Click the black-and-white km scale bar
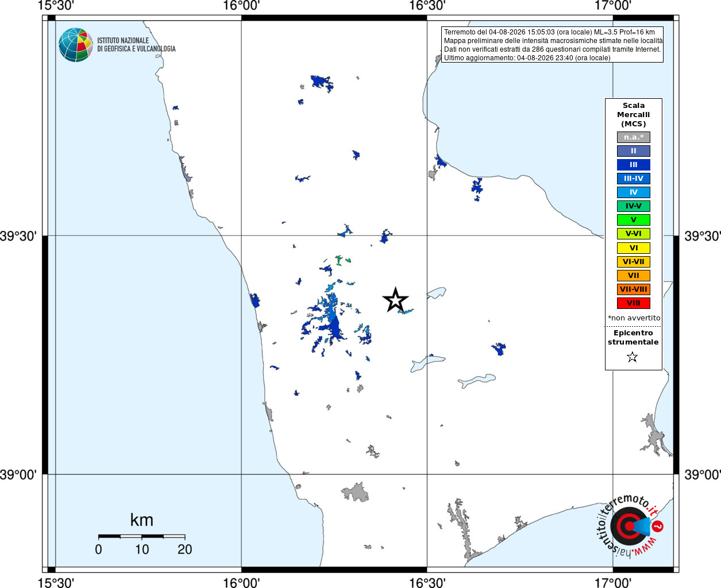This screenshot has height=588, width=721. click(x=142, y=536)
